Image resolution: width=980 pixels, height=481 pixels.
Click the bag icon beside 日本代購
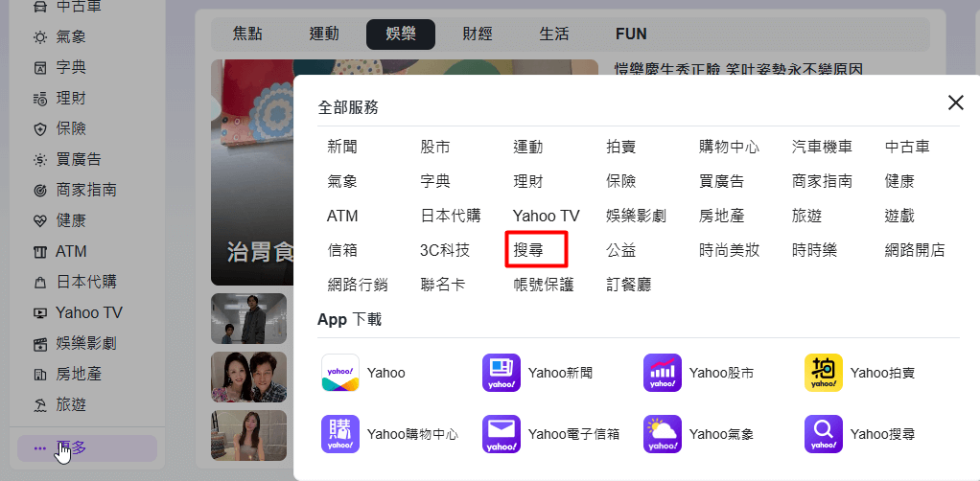coord(40,283)
